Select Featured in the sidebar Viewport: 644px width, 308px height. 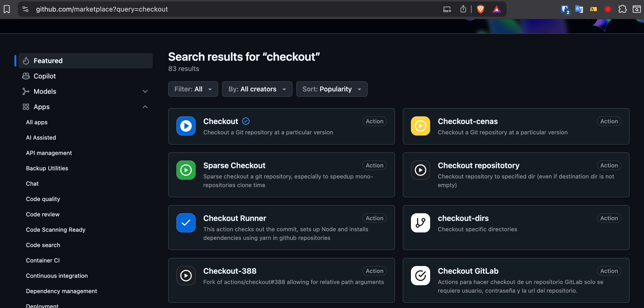[x=48, y=61]
